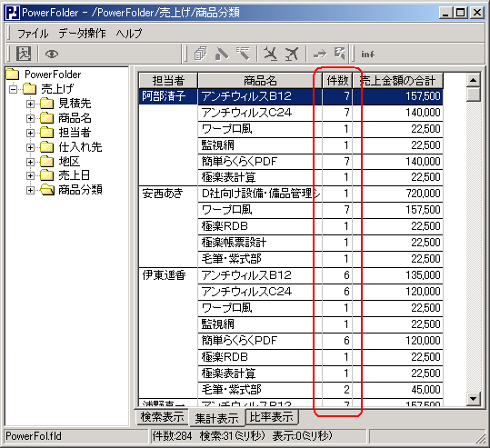Click the 135,000 amount cell
Image resolution: width=490 pixels, height=448 pixels.
[398, 275]
